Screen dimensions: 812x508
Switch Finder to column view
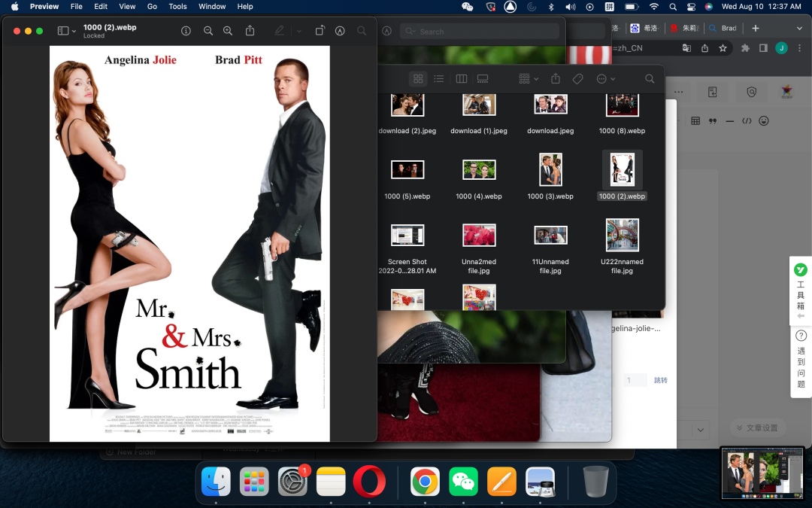pyautogui.click(x=462, y=79)
